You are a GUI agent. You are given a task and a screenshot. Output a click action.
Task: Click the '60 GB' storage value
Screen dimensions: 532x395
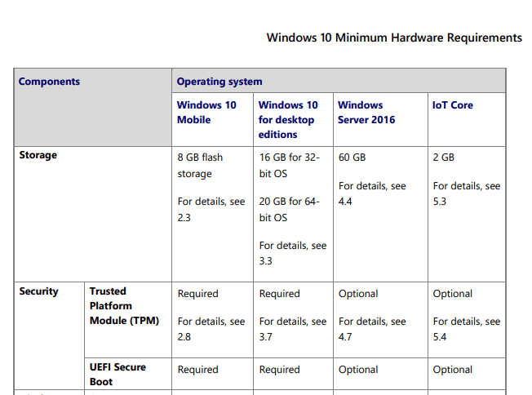(352, 158)
